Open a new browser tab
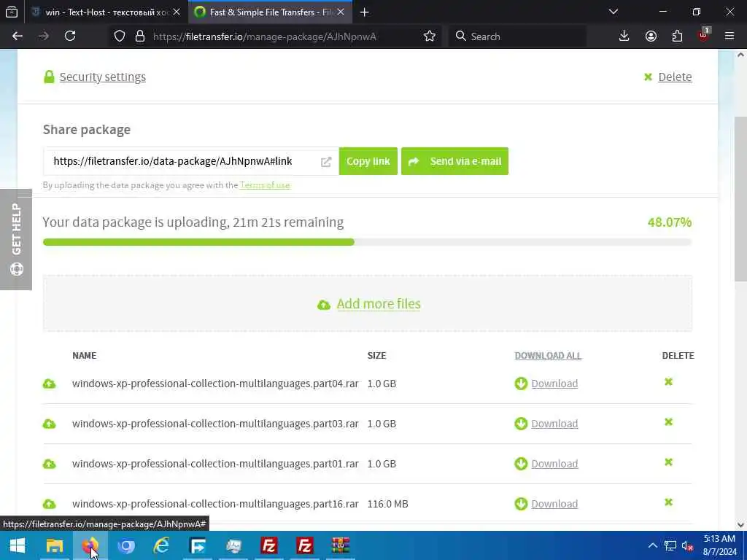 point(365,12)
